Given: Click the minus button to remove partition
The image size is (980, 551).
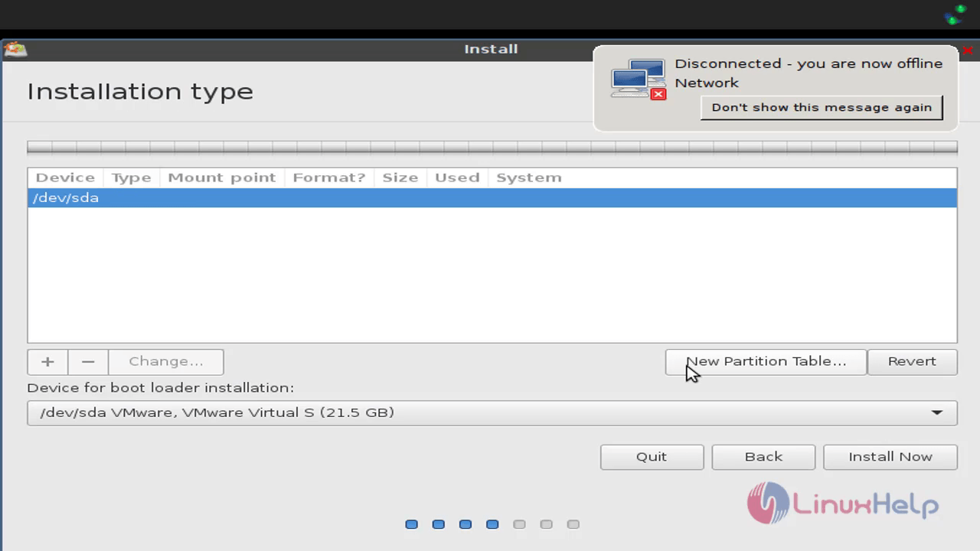Looking at the screenshot, I should [88, 361].
